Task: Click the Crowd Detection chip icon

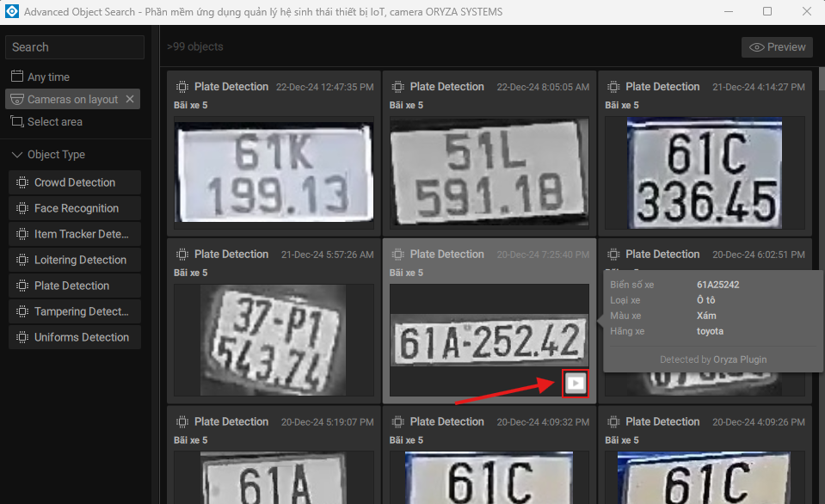Action: [x=22, y=182]
